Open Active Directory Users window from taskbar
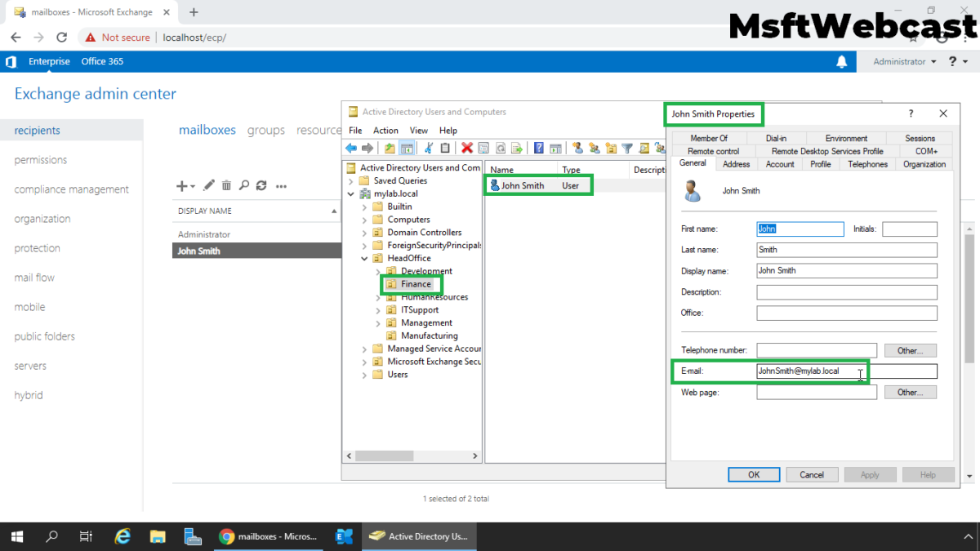The height and width of the screenshot is (551, 980). (419, 536)
